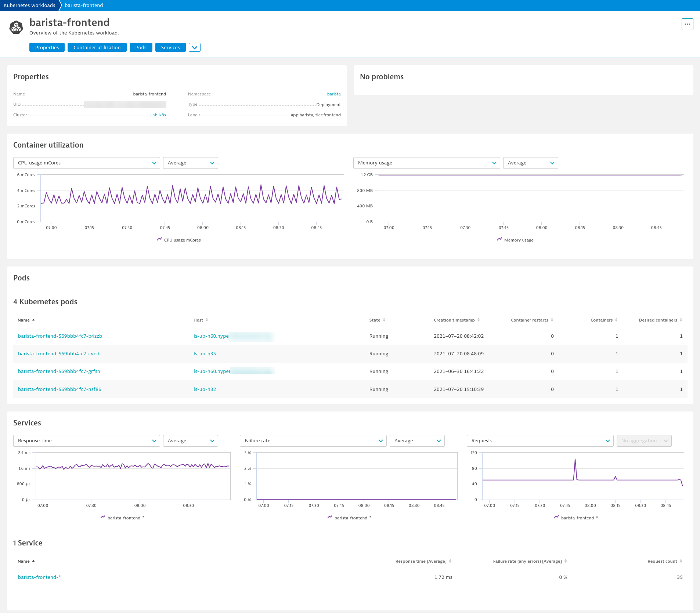Expand the extra sections chevron next to Services
This screenshot has width=700, height=613.
point(195,47)
